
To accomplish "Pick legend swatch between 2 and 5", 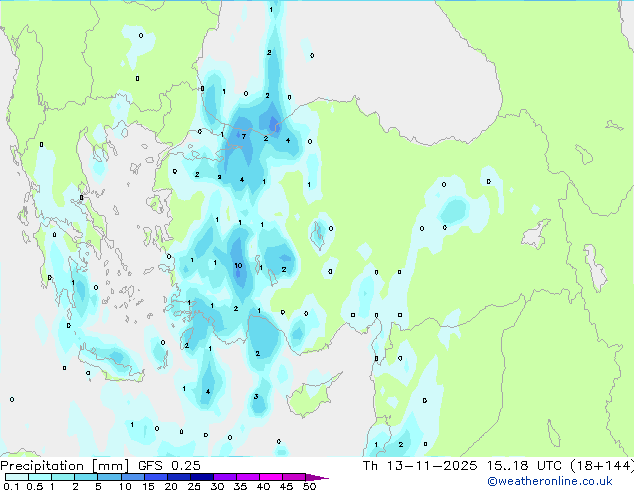I will pyautogui.click(x=86, y=477).
